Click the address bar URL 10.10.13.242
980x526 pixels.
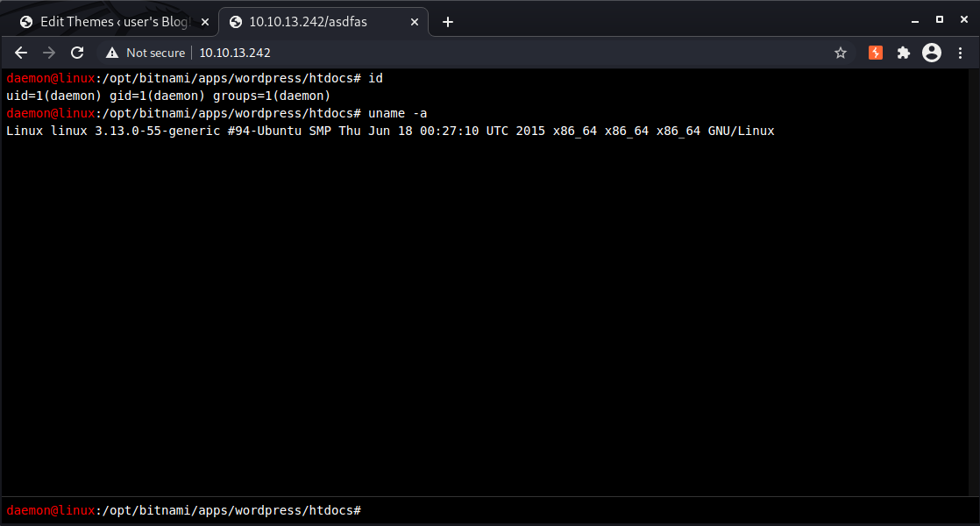tap(235, 53)
